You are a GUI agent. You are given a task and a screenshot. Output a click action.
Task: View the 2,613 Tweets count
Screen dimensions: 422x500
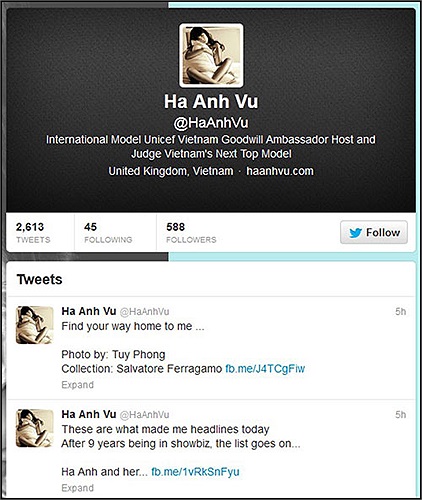(33, 232)
